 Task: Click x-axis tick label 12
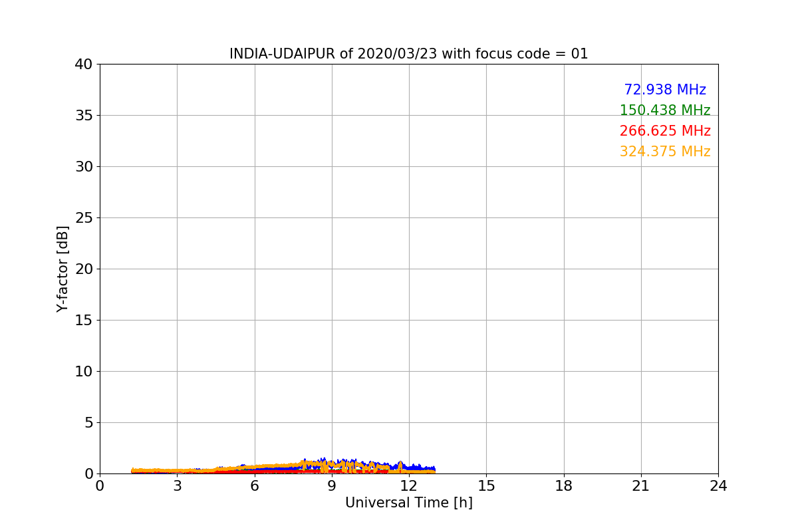pos(409,486)
